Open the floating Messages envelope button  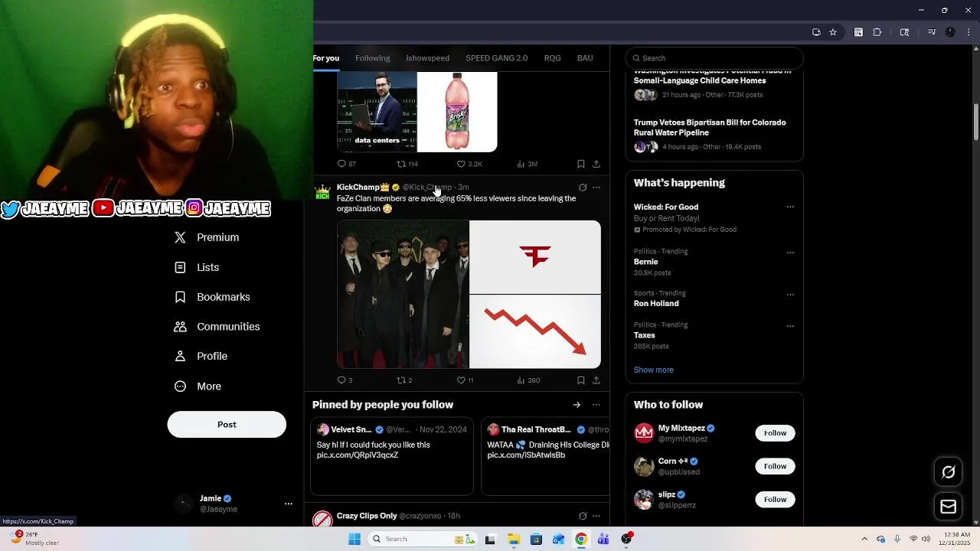948,507
